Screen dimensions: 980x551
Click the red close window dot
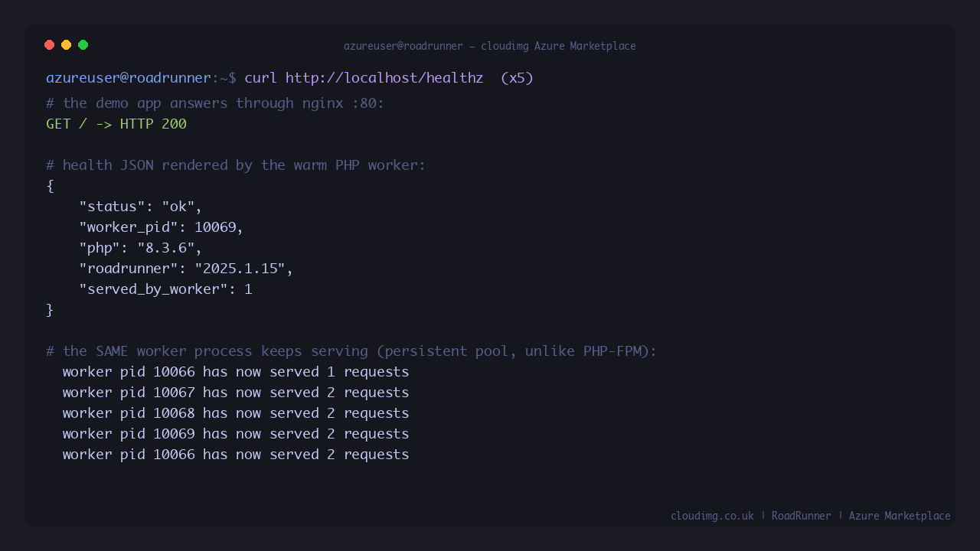[x=50, y=45]
